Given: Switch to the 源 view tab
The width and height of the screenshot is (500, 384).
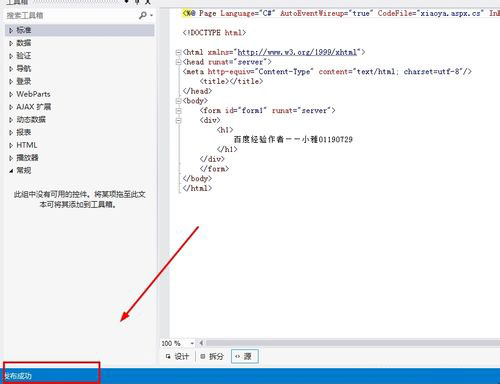Looking at the screenshot, I should 244,356.
